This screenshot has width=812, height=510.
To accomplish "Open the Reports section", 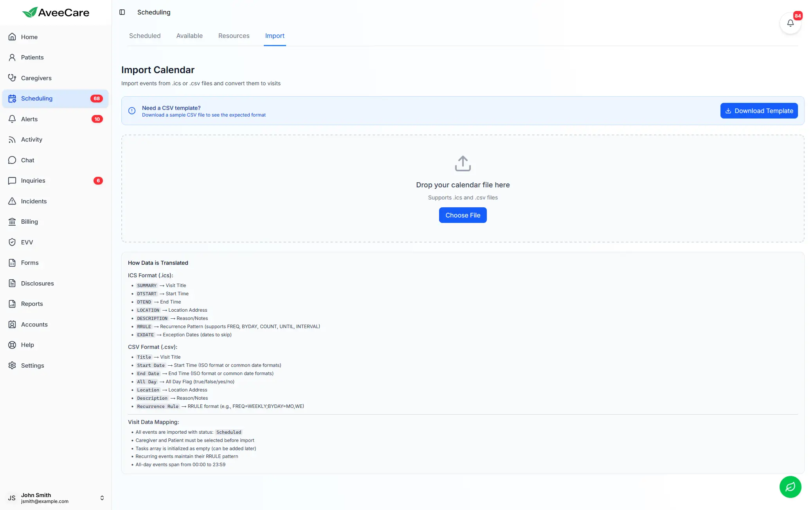I will pos(32,303).
